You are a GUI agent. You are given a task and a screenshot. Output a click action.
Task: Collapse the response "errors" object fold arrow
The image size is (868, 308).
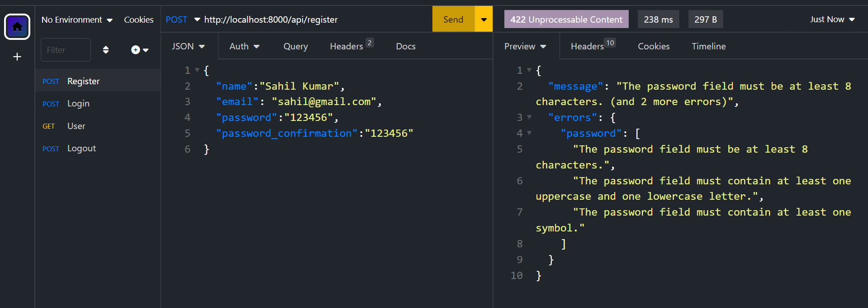pos(529,117)
